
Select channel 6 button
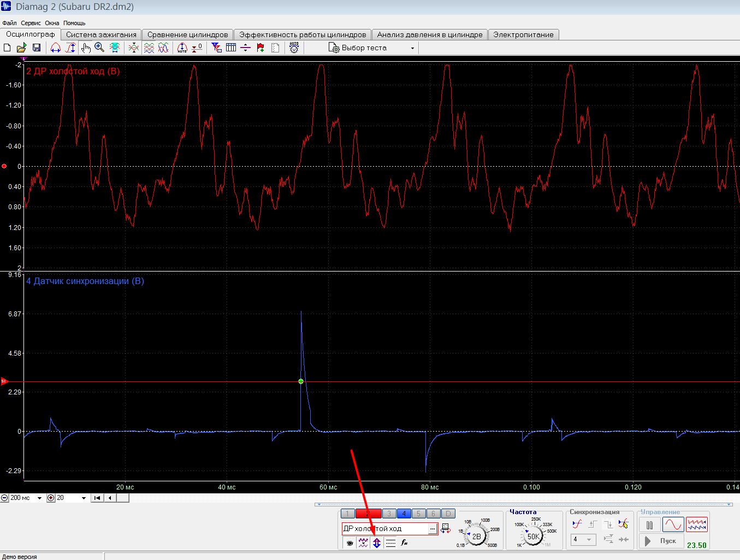(433, 514)
